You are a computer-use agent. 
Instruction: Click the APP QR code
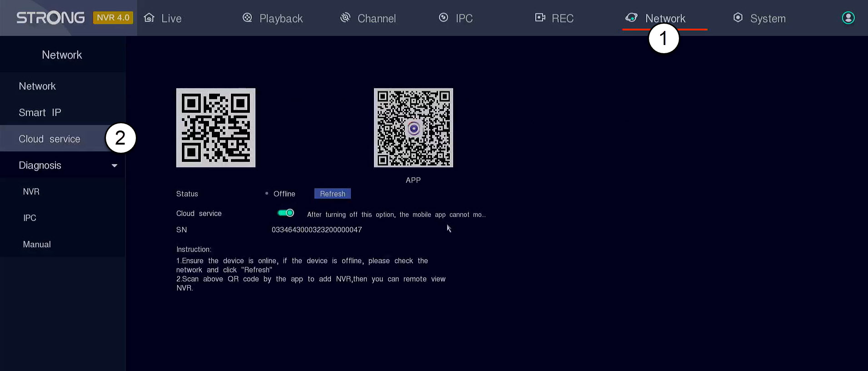pyautogui.click(x=414, y=128)
